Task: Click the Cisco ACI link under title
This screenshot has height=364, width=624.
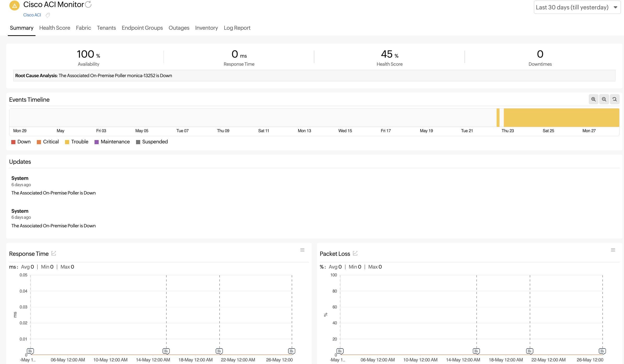Action: [32, 15]
